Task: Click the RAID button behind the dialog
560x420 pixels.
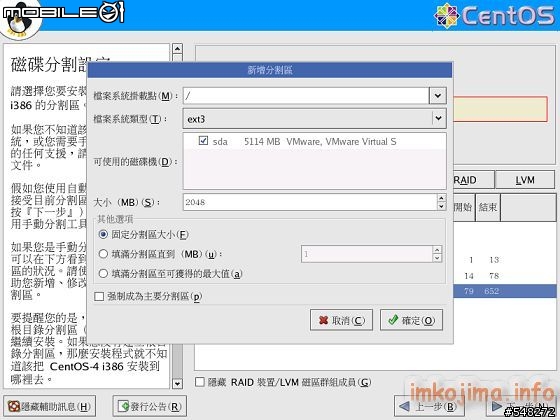Action: pos(474,180)
